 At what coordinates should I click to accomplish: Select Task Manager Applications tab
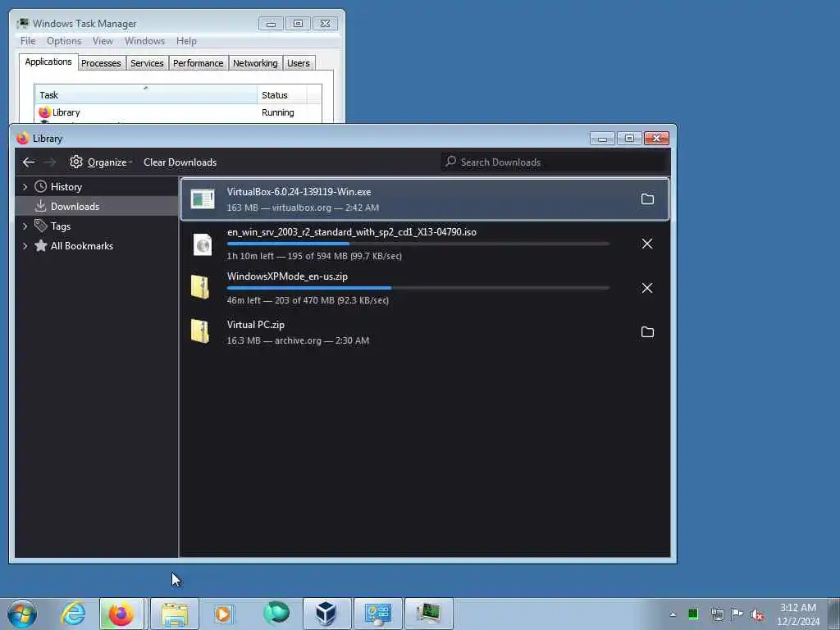[x=48, y=62]
